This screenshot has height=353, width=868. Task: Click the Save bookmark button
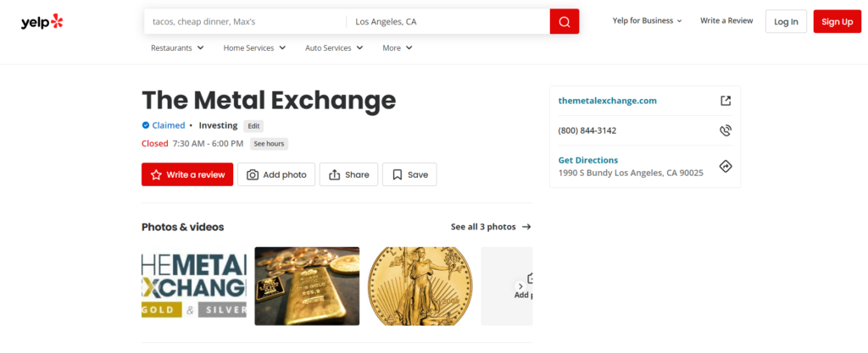pos(409,174)
